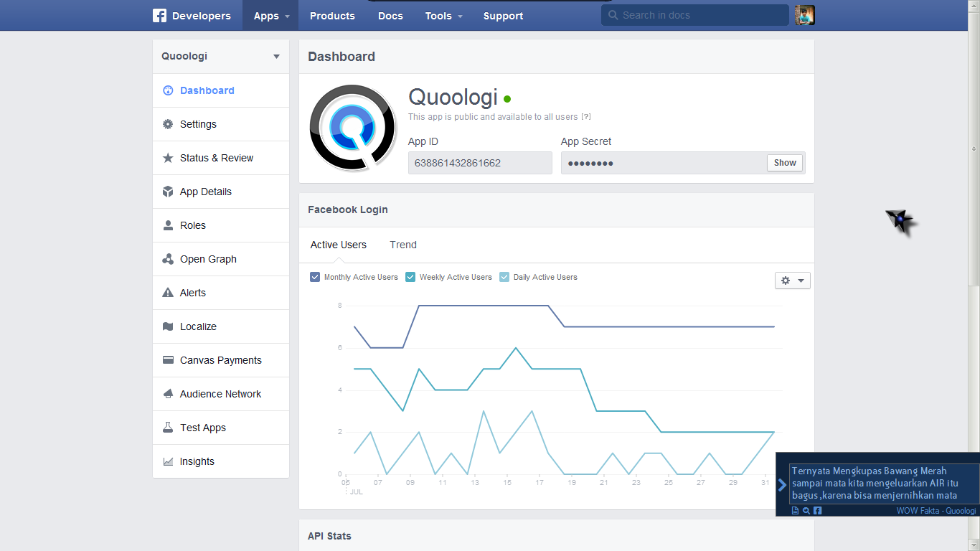This screenshot has width=980, height=551.
Task: Show the App Secret with the Show button
Action: click(785, 163)
